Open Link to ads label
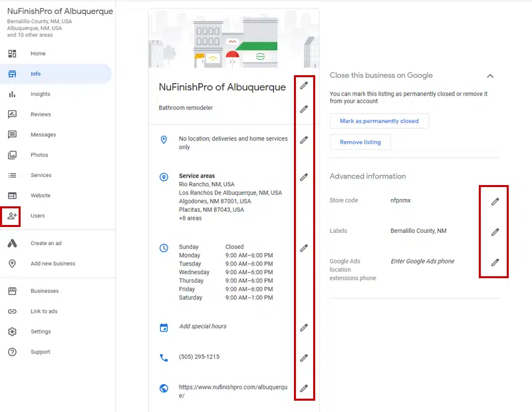 point(44,311)
